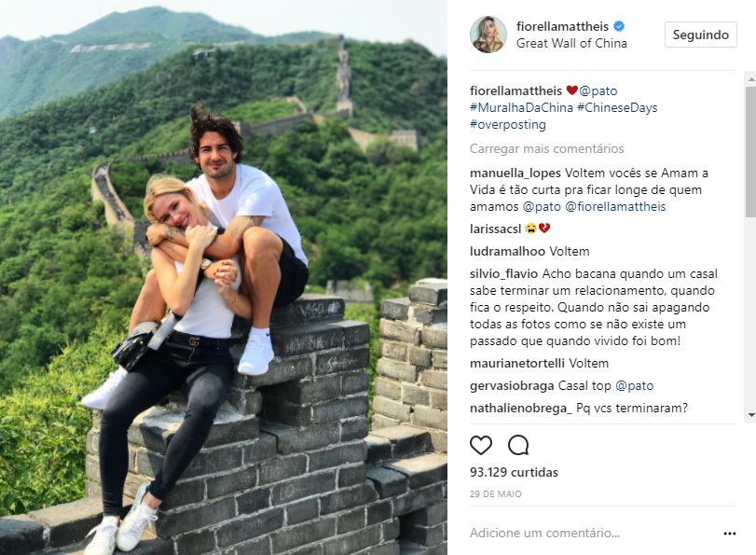The height and width of the screenshot is (555, 756).
Task: Open the #ChineseDays hashtag
Action: [x=617, y=107]
